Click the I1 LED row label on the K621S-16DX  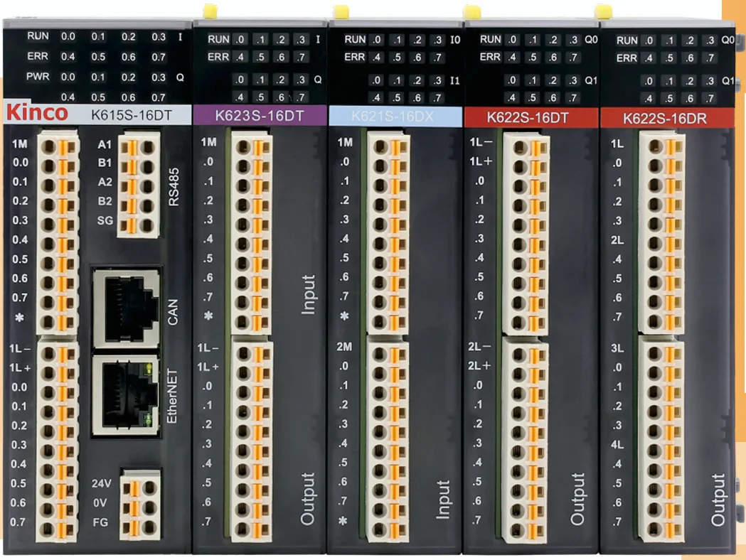(x=455, y=80)
